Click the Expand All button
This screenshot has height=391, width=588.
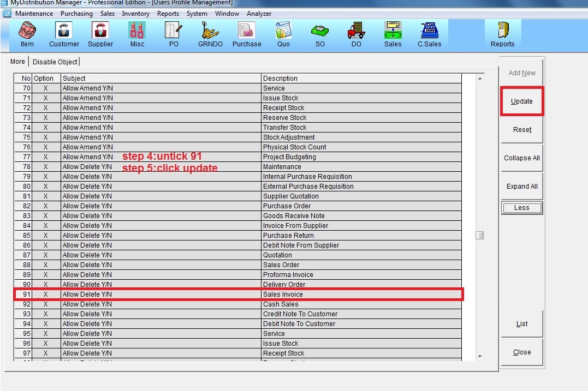521,187
